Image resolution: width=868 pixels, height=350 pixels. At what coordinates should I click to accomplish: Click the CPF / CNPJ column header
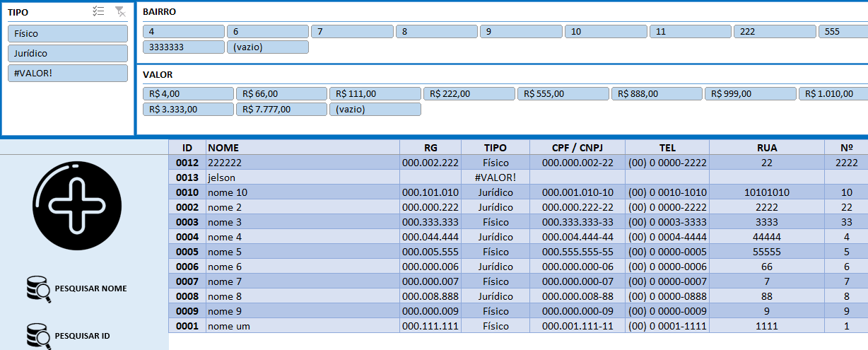coord(577,148)
